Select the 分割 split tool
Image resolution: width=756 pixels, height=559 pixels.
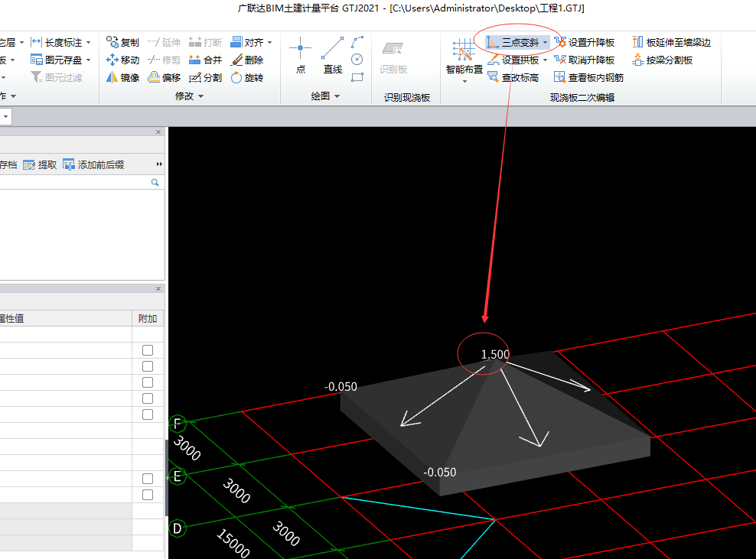(x=205, y=77)
